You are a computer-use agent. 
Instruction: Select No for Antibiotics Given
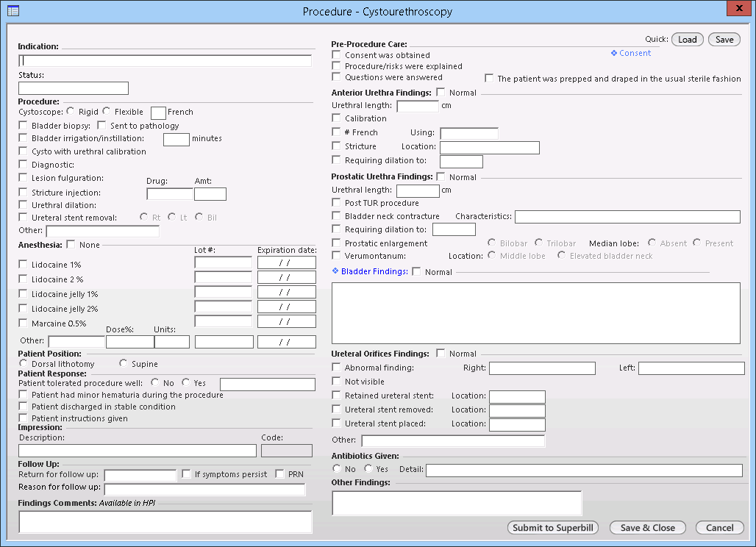337,468
